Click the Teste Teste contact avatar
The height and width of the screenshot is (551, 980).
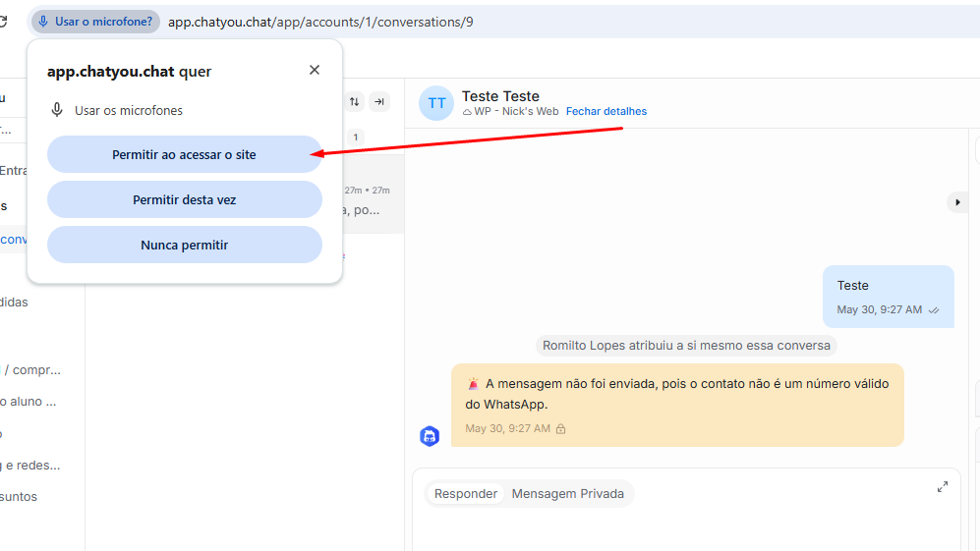click(x=436, y=103)
